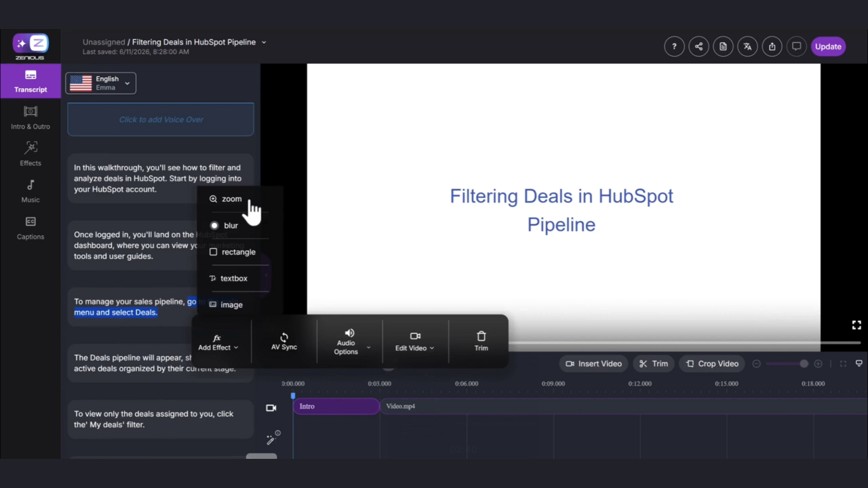
Task: Enter fullscreen video preview
Action: pos(856,325)
